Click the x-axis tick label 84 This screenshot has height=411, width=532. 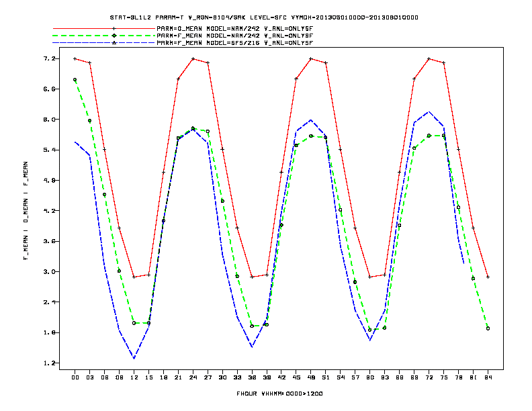tap(488, 377)
